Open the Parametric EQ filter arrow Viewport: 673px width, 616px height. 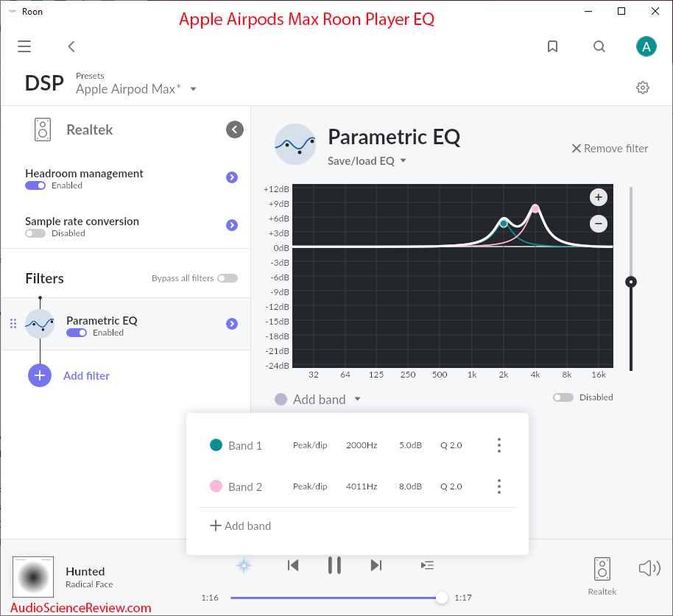[232, 323]
